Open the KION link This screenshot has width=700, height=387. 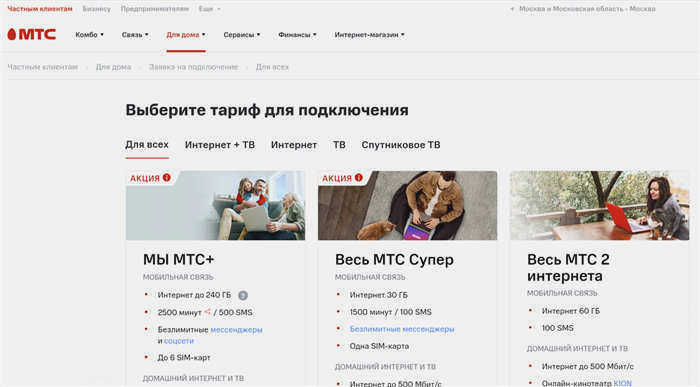click(622, 383)
